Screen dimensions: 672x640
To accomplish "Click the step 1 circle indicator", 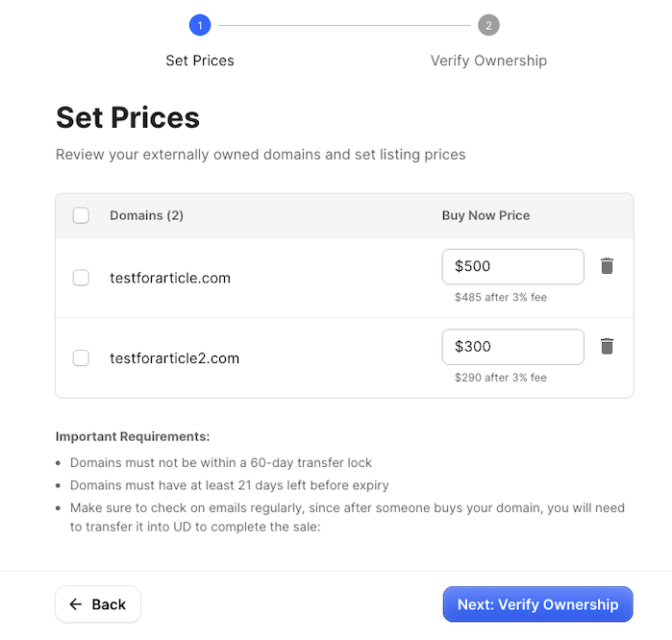I will [200, 25].
